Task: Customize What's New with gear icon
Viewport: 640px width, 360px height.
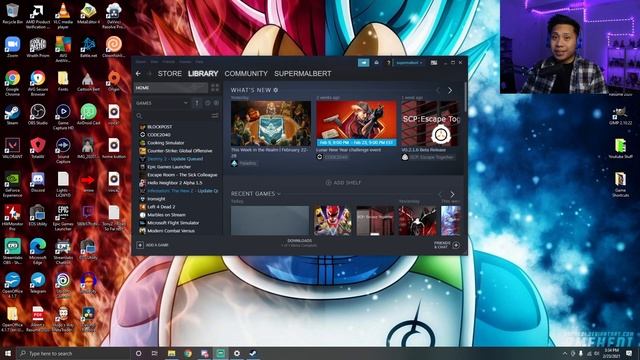Action: click(276, 90)
